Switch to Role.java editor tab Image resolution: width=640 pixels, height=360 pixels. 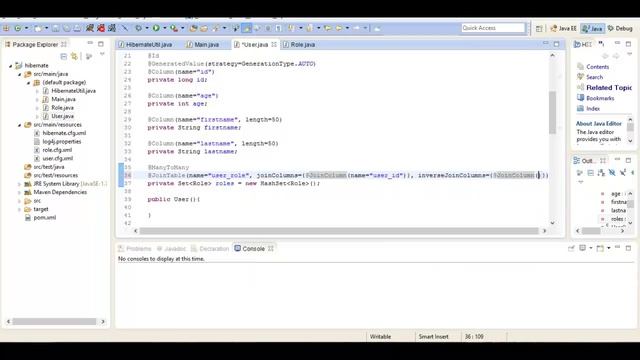click(x=299, y=44)
